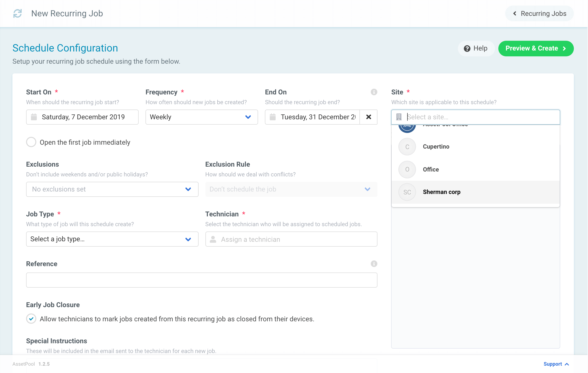Expand the Select a job type dropdown
This screenshot has width=588, height=373.
pos(112,239)
